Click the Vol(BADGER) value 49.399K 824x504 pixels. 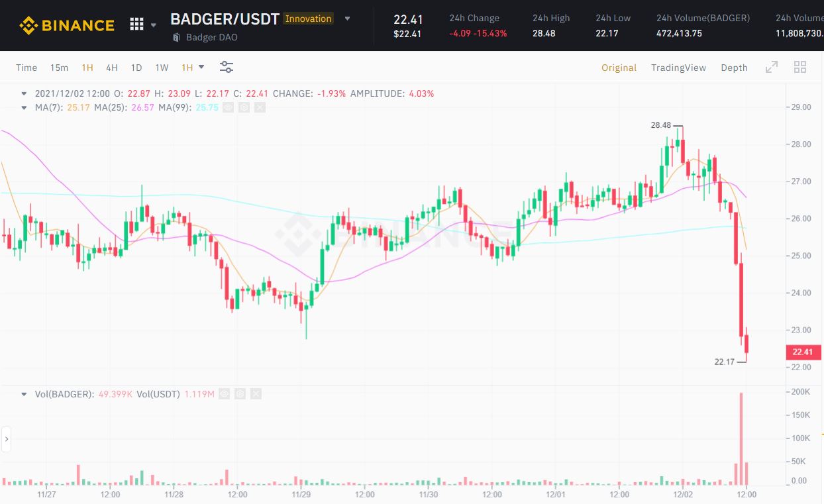click(114, 394)
